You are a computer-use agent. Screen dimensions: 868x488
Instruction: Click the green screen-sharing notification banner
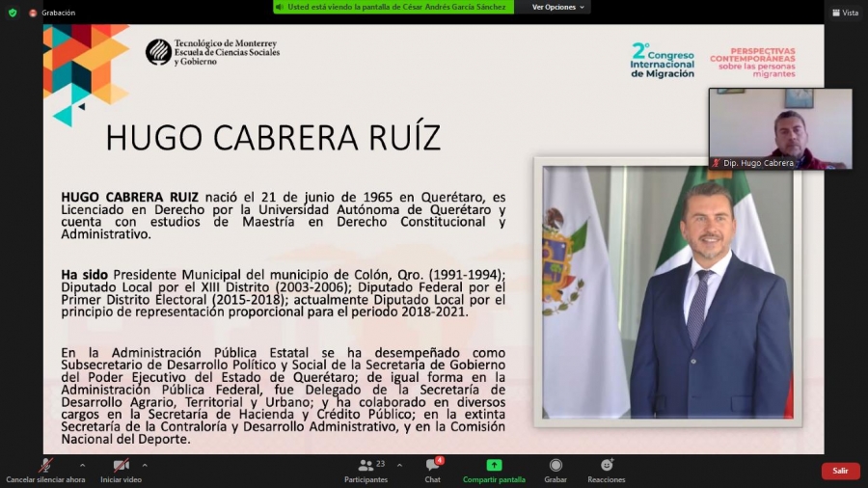coord(395,7)
